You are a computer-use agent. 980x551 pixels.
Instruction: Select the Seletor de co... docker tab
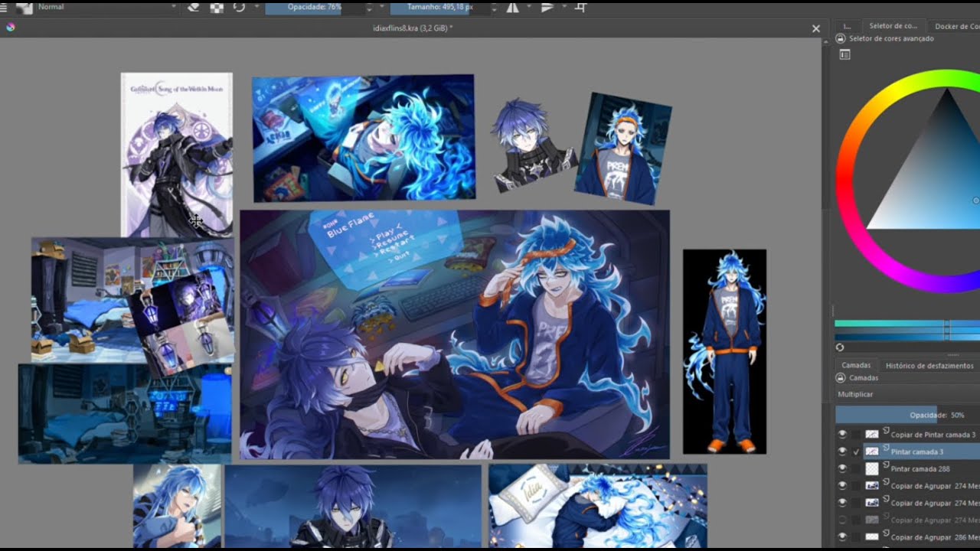coord(893,26)
